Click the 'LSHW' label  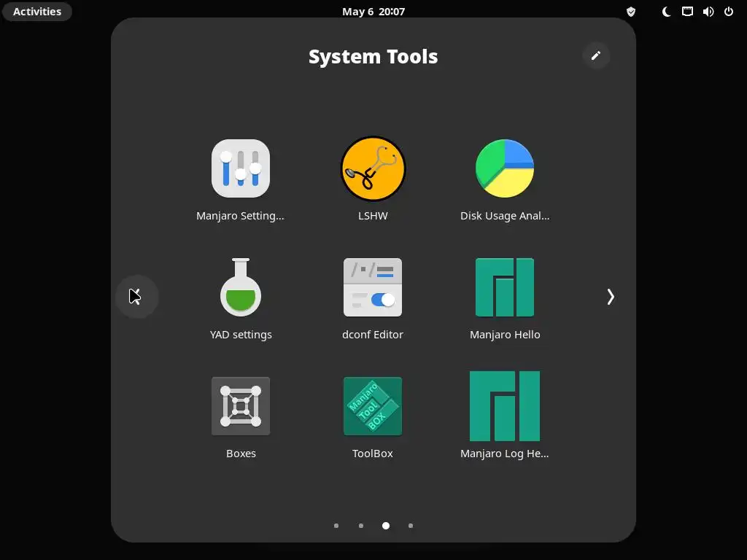[373, 216]
